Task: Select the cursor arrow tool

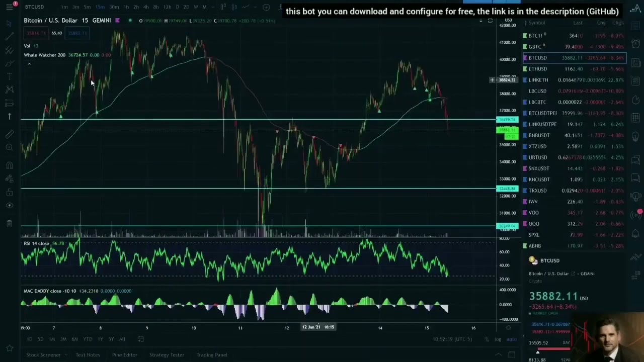Action: coord(9,23)
